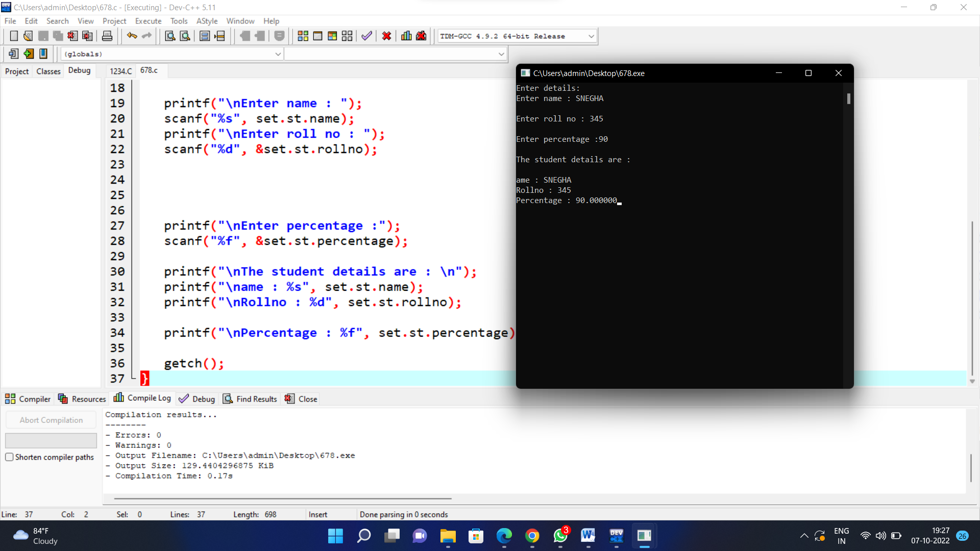Enable Shorten compiler paths
The width and height of the screenshot is (980, 551).
(x=9, y=457)
